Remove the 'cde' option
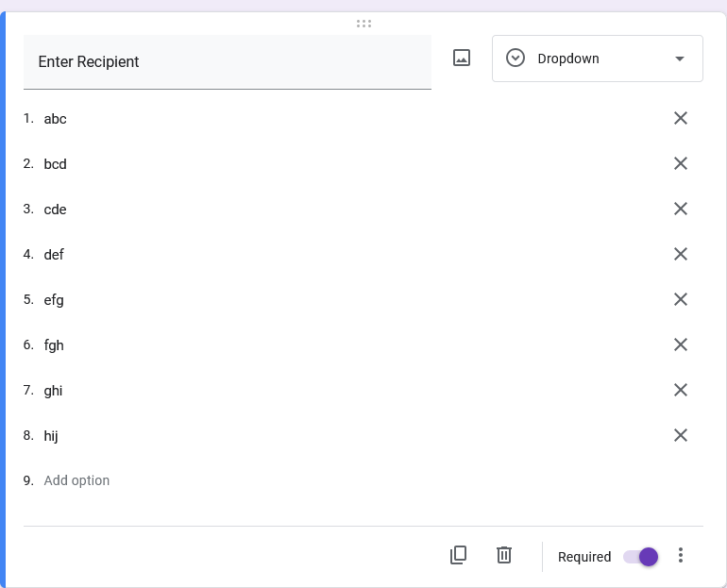 [680, 209]
